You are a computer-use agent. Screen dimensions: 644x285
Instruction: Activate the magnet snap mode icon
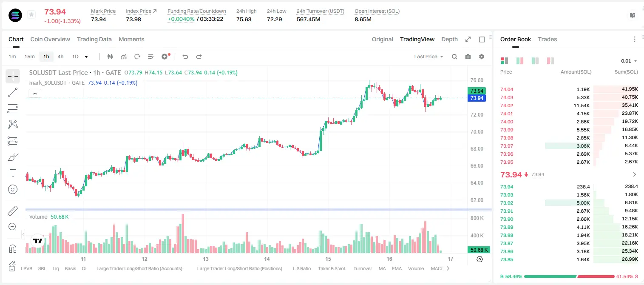pyautogui.click(x=13, y=248)
